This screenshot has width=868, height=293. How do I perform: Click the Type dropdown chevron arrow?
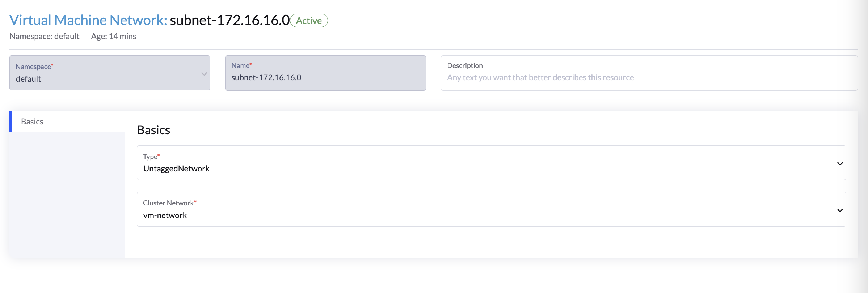point(840,164)
